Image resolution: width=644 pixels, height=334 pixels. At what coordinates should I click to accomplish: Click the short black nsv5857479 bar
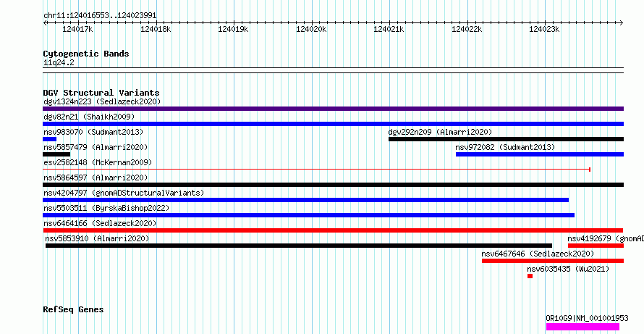point(56,154)
